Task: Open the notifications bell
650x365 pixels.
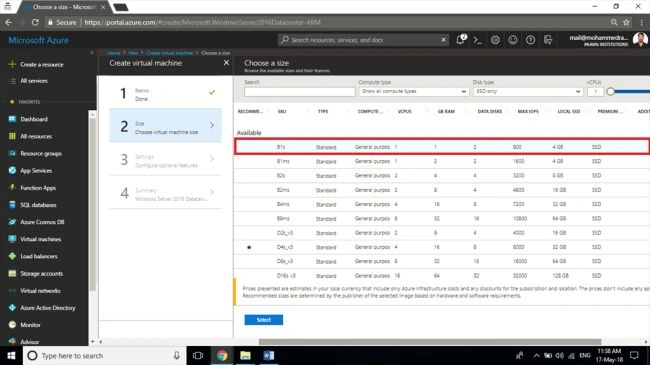Action: 461,40
